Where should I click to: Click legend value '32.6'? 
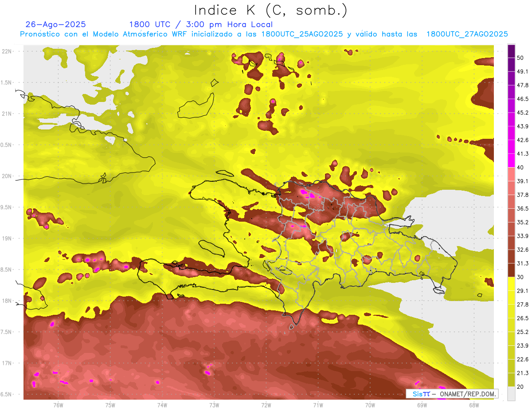(x=522, y=250)
